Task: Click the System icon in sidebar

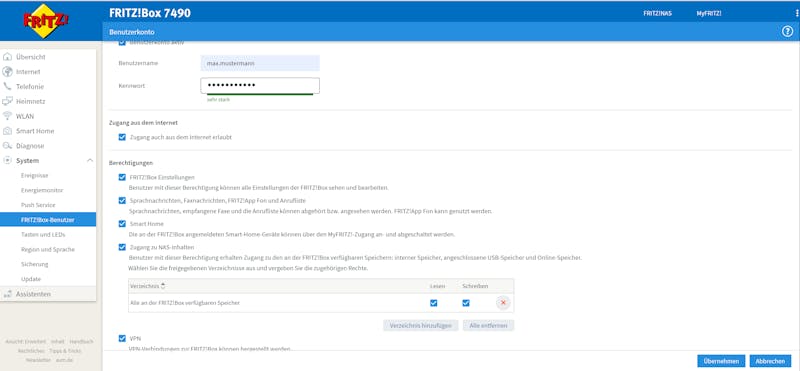Action: tap(7, 160)
